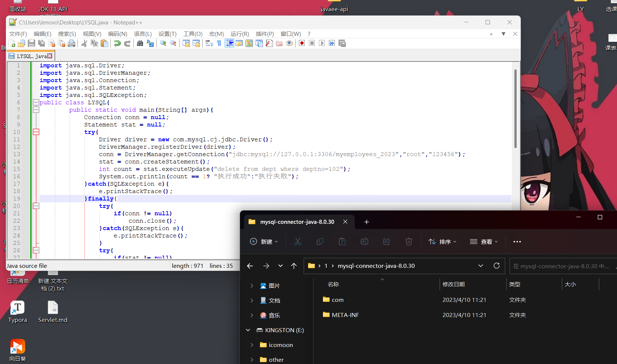Click the Open file toolbar icon

point(21,43)
